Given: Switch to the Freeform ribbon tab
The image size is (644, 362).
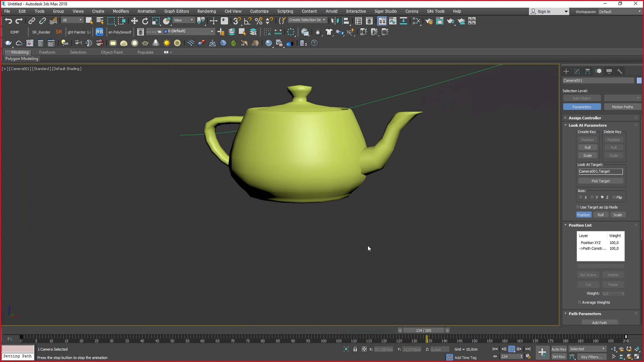Looking at the screenshot, I should coord(47,52).
